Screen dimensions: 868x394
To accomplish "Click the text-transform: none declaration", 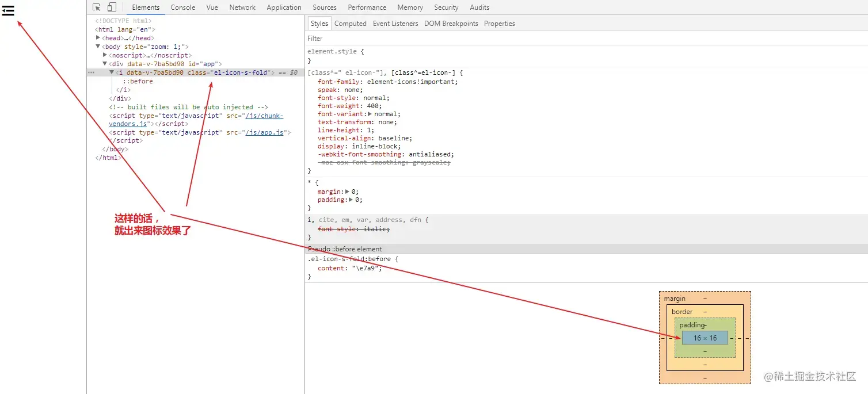I will (357, 122).
